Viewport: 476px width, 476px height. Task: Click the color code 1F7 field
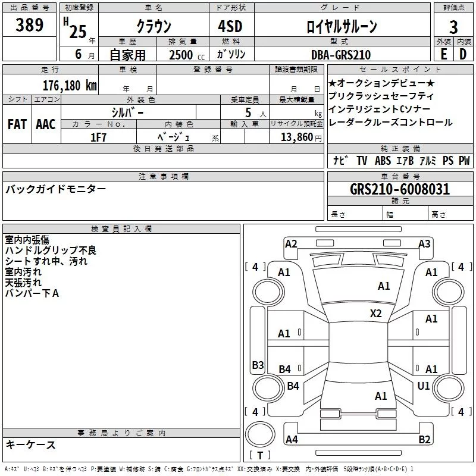(98, 136)
